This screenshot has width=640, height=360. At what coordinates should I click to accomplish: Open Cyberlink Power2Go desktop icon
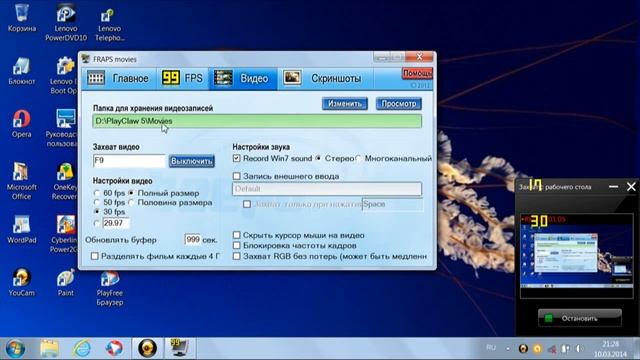point(64,234)
